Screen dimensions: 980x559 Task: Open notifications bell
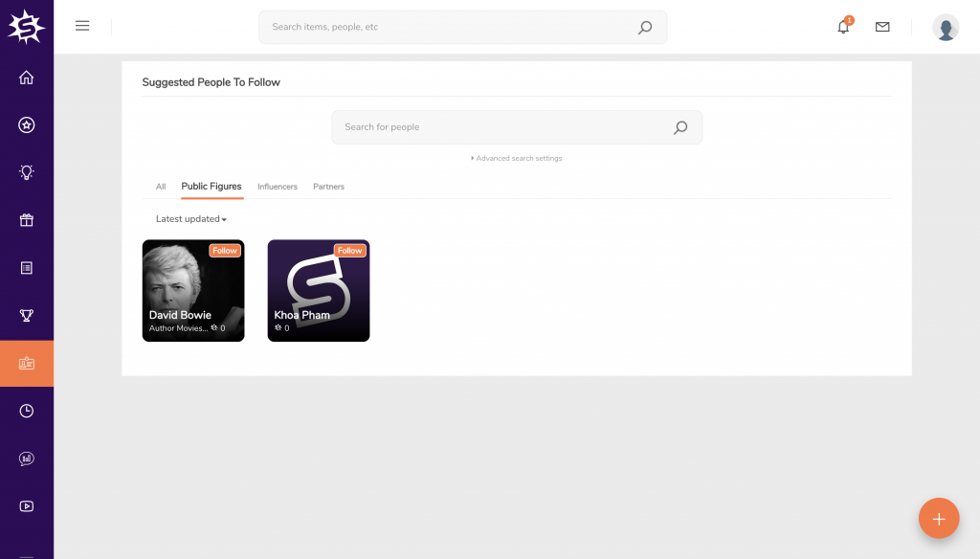pyautogui.click(x=844, y=27)
